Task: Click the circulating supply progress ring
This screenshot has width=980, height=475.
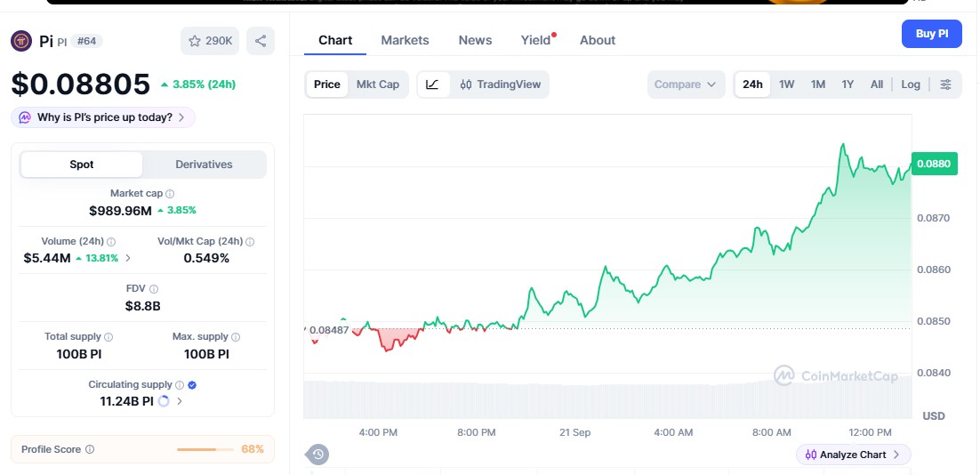Action: click(164, 401)
